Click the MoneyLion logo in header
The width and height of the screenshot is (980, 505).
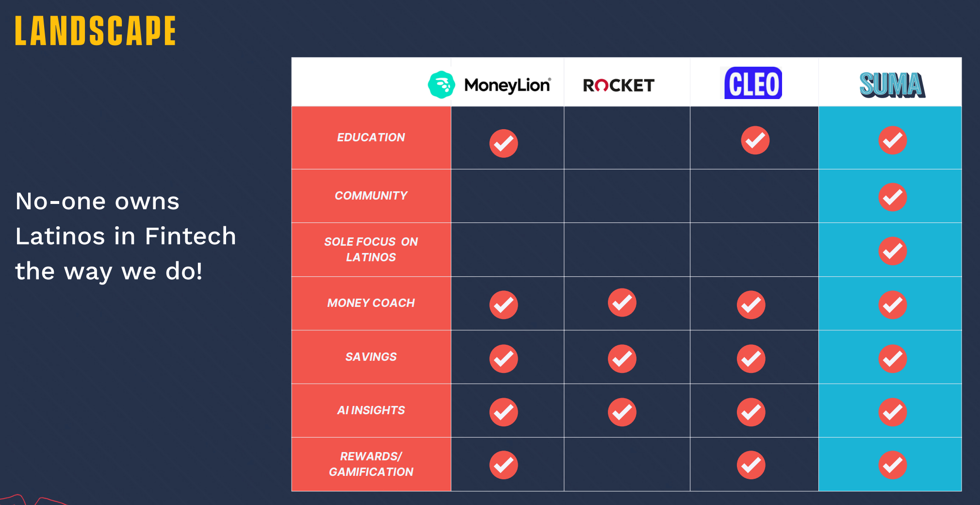[x=490, y=85]
